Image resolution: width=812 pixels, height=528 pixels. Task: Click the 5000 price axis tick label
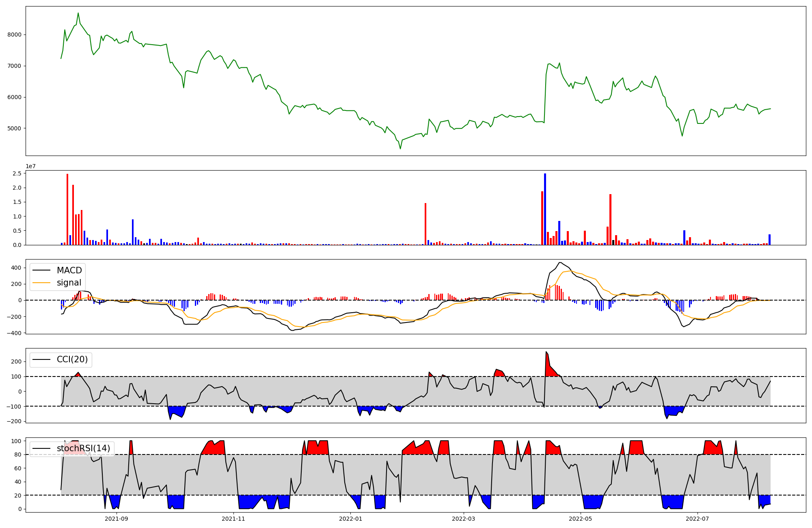15,128
